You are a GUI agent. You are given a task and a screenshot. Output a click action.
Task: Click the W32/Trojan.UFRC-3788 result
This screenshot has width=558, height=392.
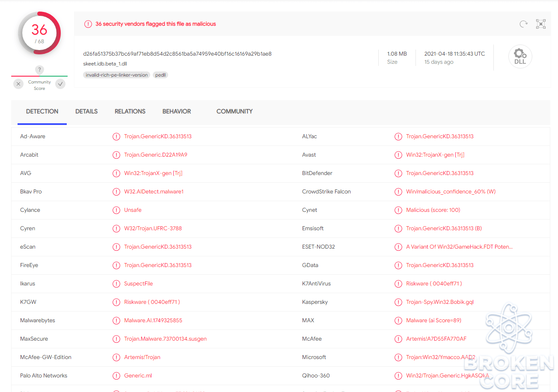153,229
